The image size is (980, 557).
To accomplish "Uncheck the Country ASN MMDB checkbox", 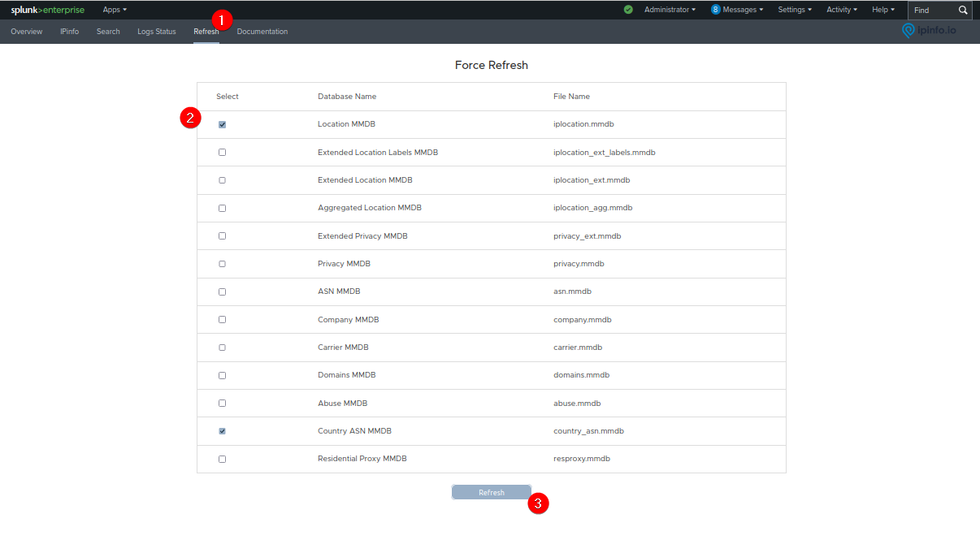I will tap(222, 430).
